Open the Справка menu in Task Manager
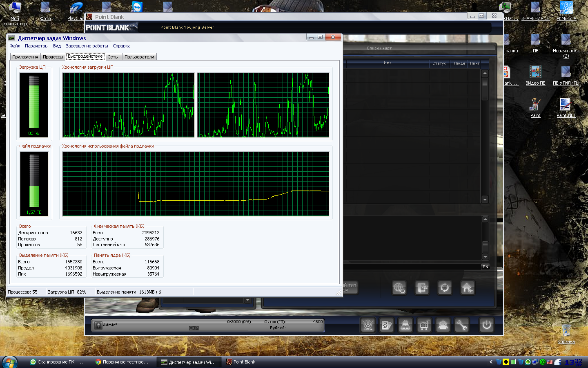The image size is (588, 368). point(122,46)
